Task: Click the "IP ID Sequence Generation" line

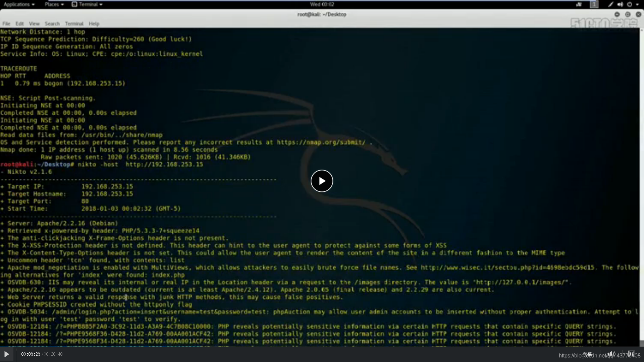Action: pos(67,47)
